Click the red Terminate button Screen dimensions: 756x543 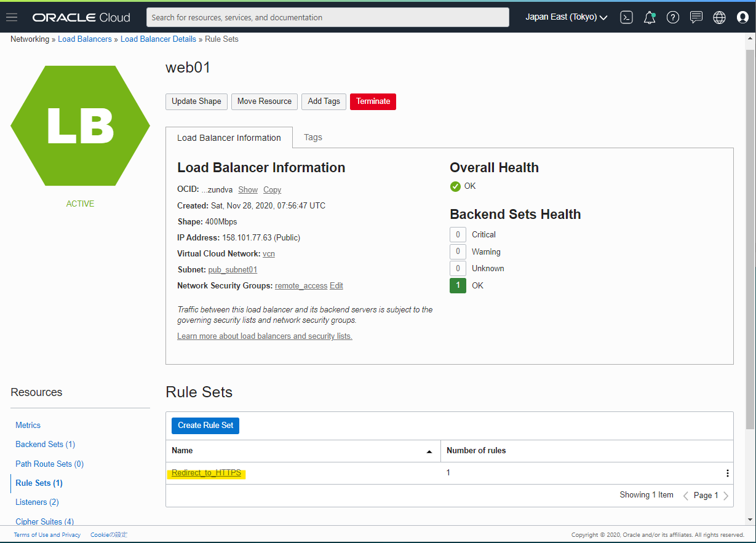coord(373,101)
